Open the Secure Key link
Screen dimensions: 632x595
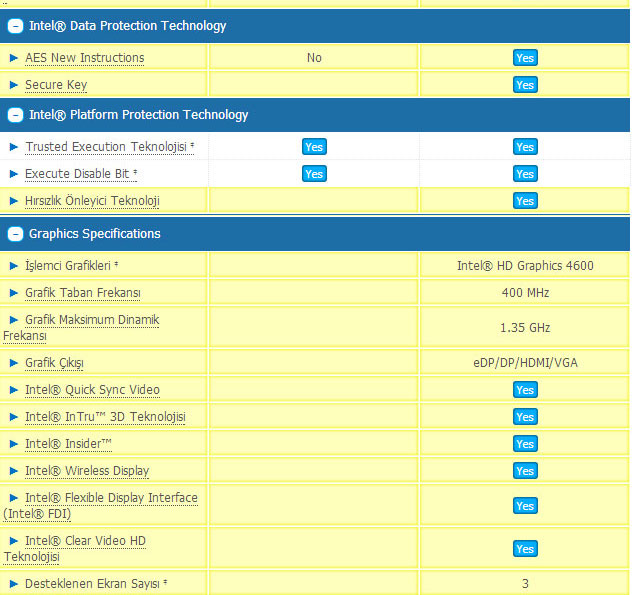pos(56,85)
